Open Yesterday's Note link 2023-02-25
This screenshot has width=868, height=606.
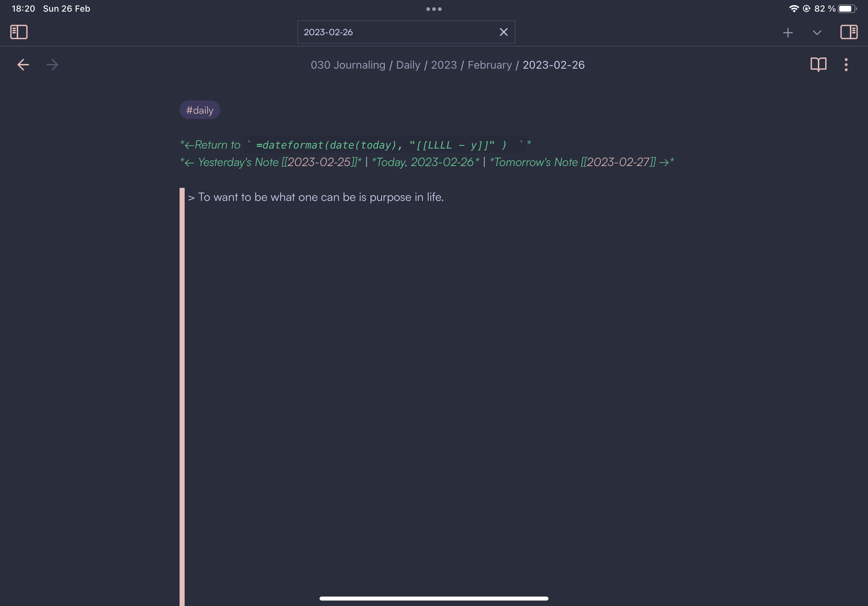tap(320, 162)
